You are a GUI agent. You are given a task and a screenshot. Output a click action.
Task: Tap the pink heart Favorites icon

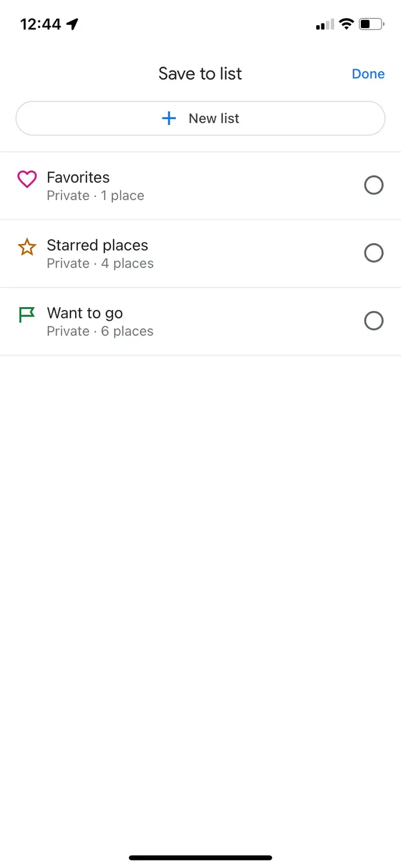click(x=27, y=179)
